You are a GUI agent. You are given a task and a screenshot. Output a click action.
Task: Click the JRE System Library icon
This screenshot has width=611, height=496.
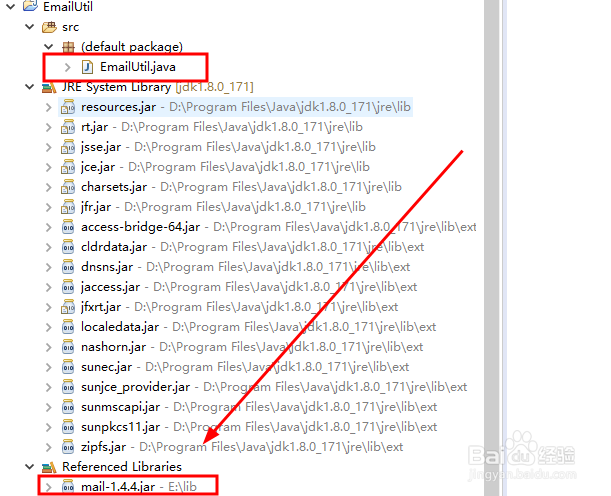coord(49,87)
